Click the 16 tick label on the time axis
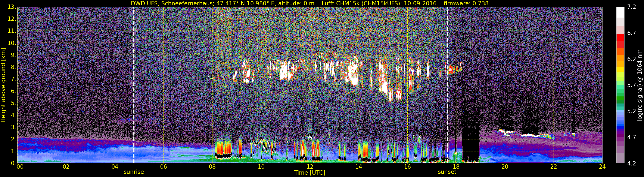This screenshot has height=177, width=644. click(x=407, y=167)
